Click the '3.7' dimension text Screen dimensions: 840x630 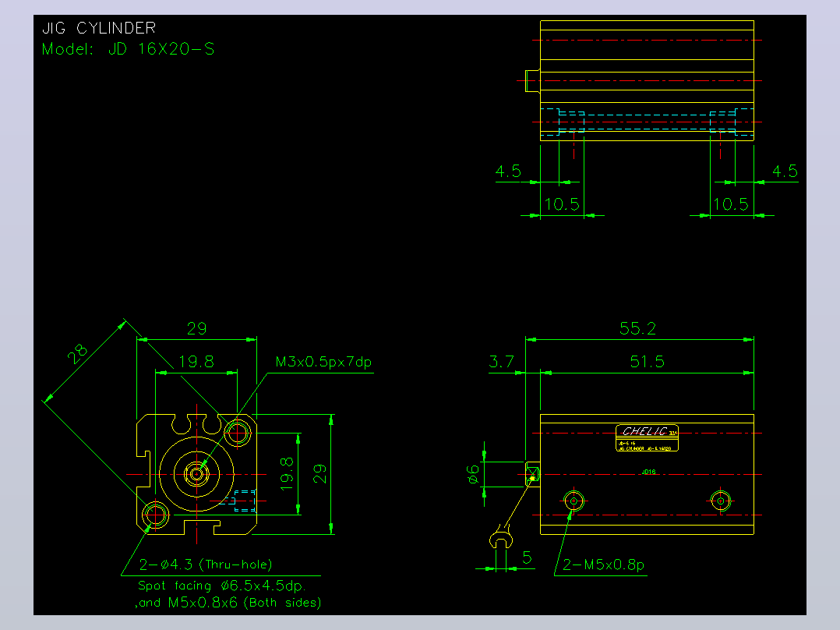click(502, 361)
